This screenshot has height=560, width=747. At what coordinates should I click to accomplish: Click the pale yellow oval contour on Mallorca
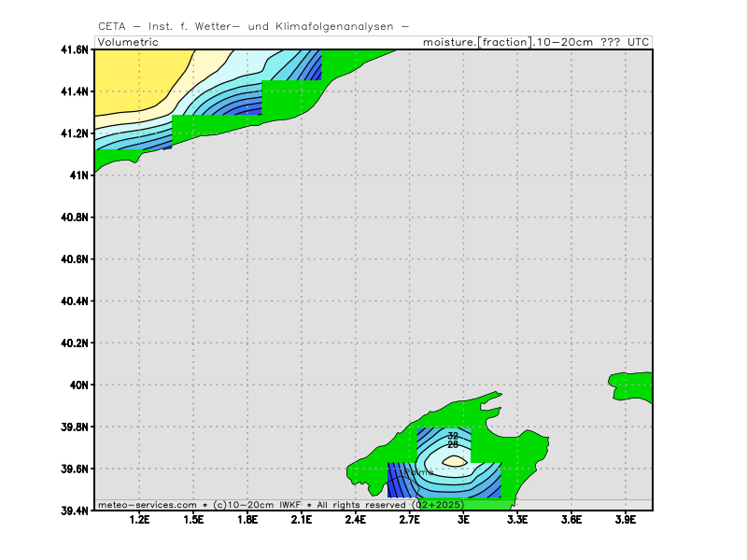coord(454,461)
